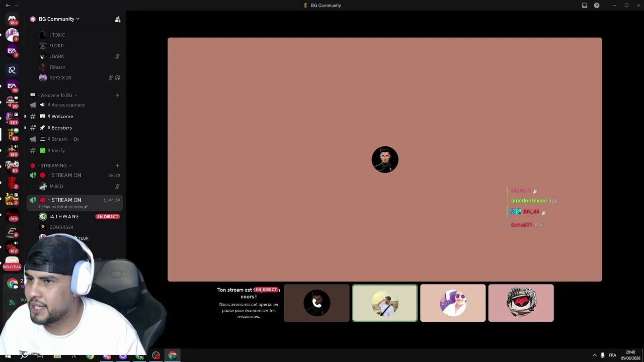644x362 pixels.
Task: Click the Windows Start button
Action: (8, 355)
